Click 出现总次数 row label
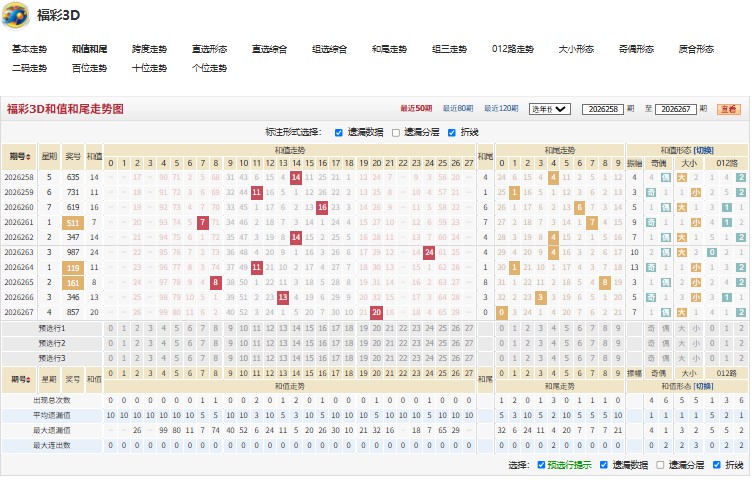Viewport: 752px width, 480px height. pyautogui.click(x=52, y=400)
